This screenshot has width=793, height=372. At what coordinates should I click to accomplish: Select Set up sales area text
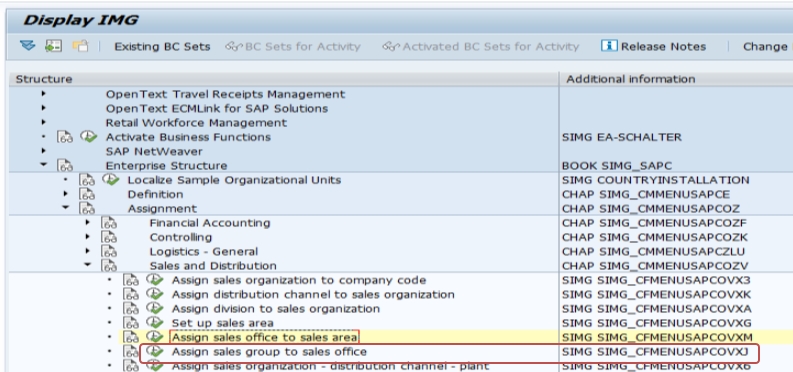tap(223, 323)
